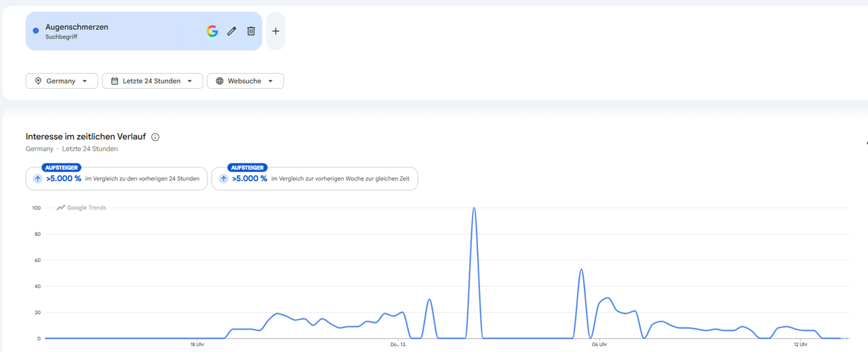Add a comparison term with the plus button
This screenshot has width=868, height=352.
[x=275, y=31]
